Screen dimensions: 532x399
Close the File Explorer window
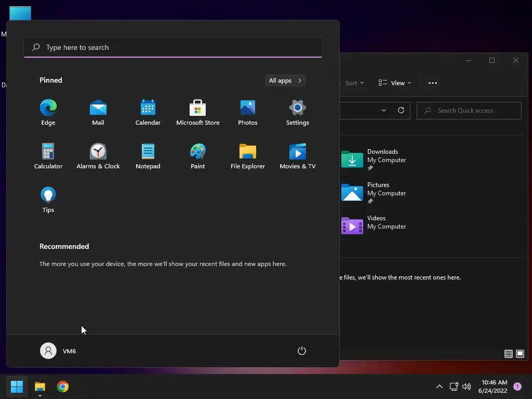point(516,60)
